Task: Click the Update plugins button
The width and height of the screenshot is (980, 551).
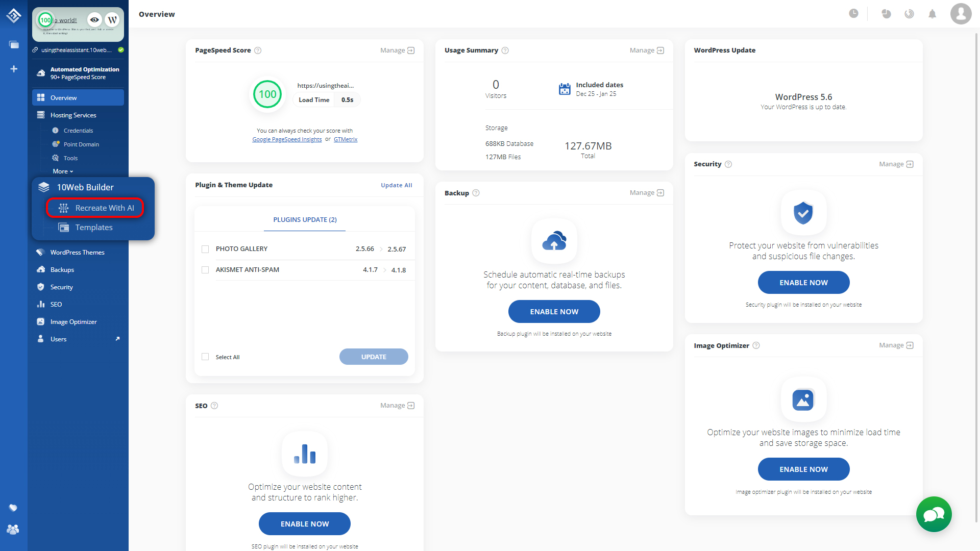Action: click(374, 357)
